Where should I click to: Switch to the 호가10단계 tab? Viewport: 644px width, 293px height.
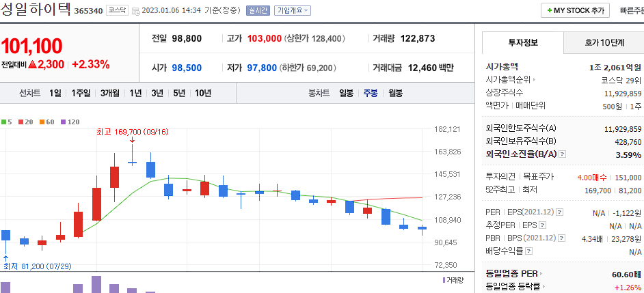(x=604, y=42)
